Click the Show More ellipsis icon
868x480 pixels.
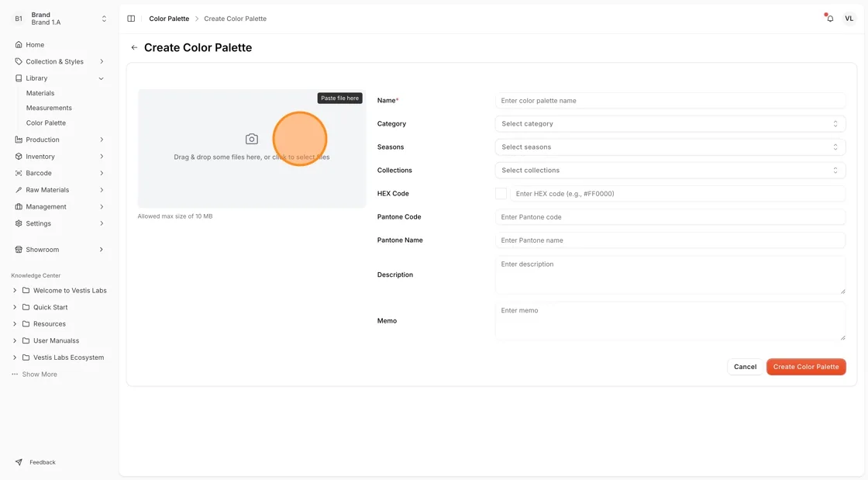point(15,375)
